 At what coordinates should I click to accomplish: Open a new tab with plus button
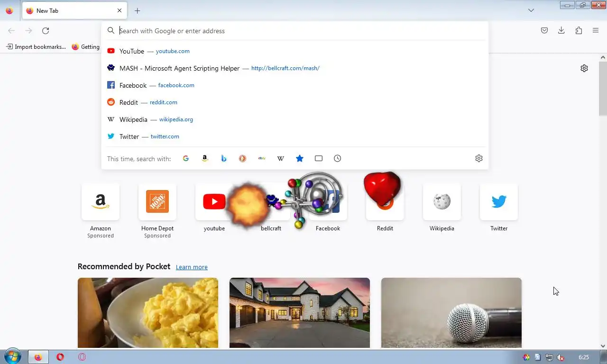click(x=138, y=10)
